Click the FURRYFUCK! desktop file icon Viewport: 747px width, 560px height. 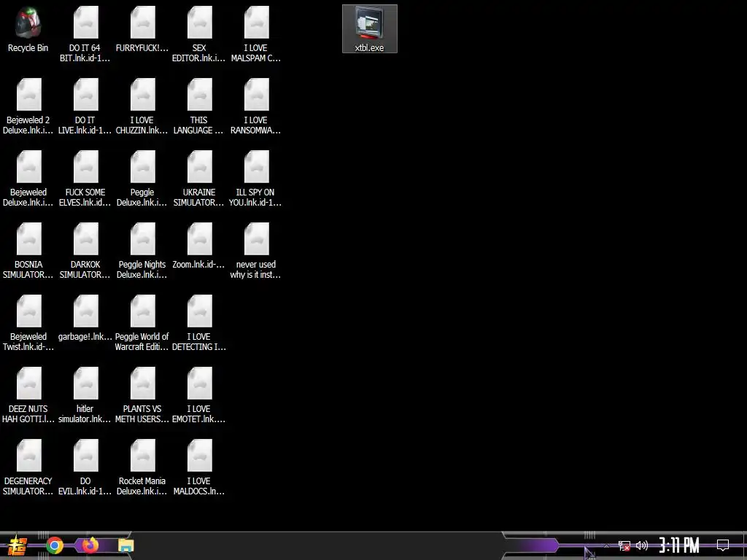(142, 29)
